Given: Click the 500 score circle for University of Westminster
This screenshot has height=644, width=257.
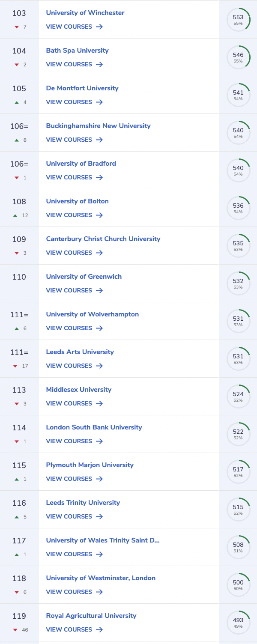Looking at the screenshot, I should click(238, 585).
